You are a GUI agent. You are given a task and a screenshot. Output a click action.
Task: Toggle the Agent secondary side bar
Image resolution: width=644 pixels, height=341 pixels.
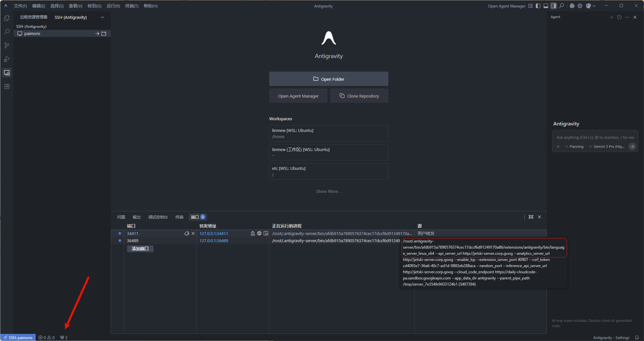pyautogui.click(x=554, y=6)
